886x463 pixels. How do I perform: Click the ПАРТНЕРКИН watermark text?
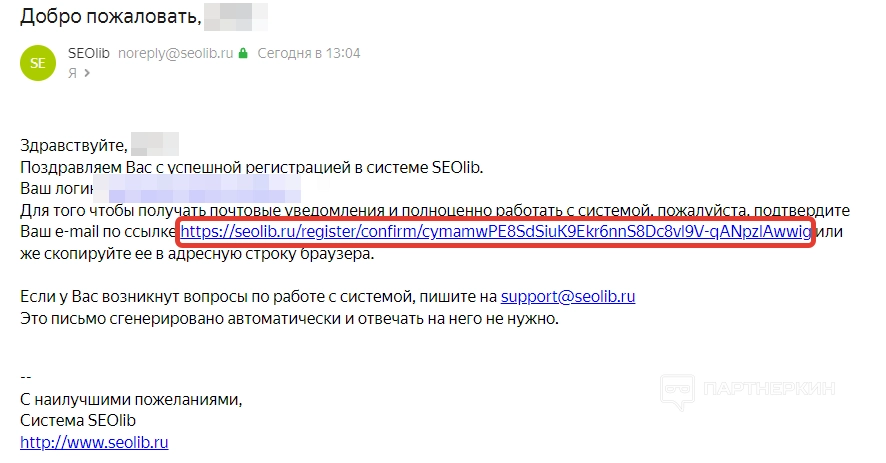(770, 390)
